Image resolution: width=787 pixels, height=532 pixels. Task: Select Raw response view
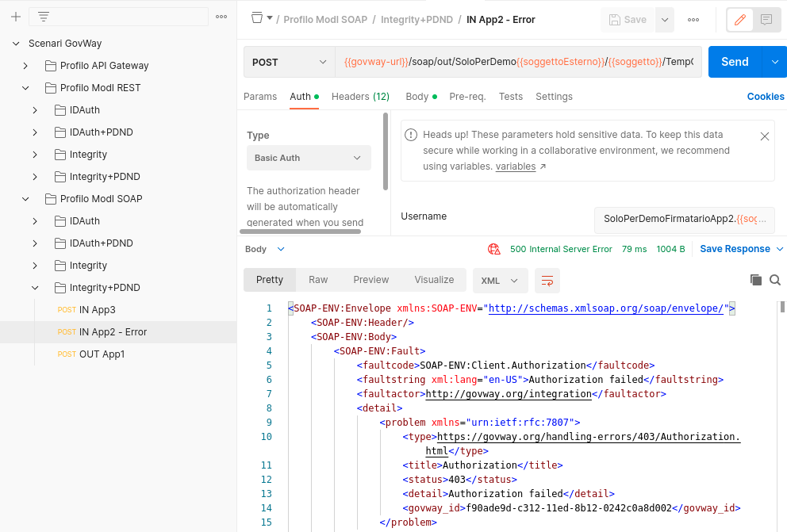[x=318, y=280]
